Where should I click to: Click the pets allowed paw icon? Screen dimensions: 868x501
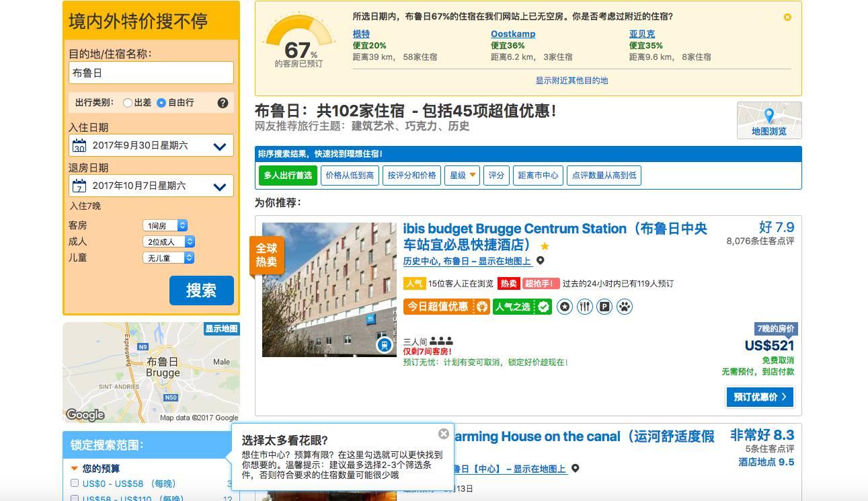[x=625, y=307]
